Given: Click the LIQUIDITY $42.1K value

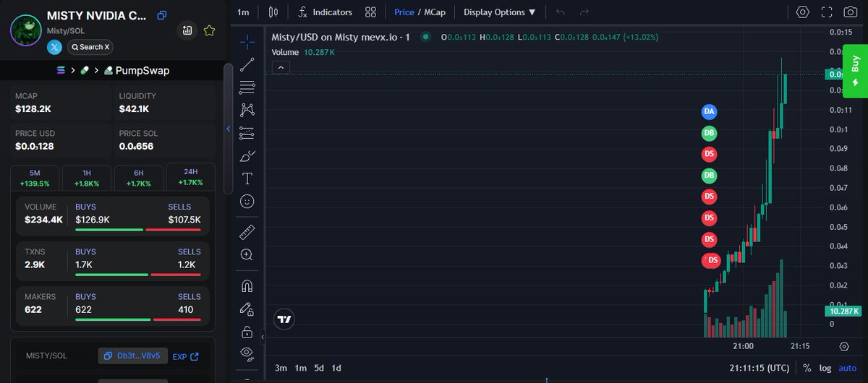Looking at the screenshot, I should tap(135, 109).
